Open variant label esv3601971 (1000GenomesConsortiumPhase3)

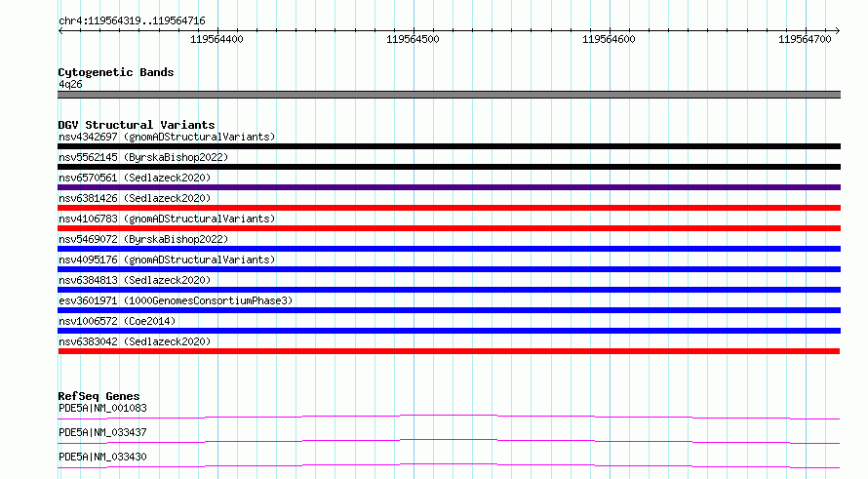click(176, 300)
